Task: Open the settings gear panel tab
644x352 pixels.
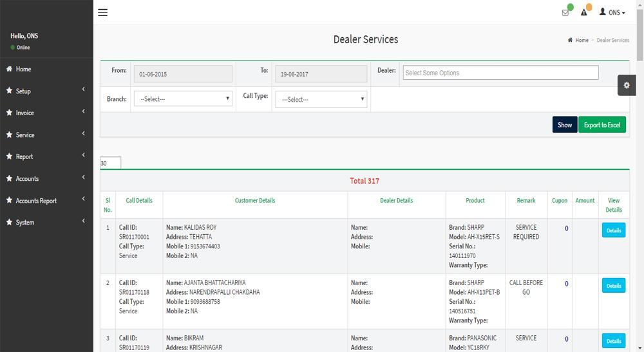Action: [x=627, y=86]
